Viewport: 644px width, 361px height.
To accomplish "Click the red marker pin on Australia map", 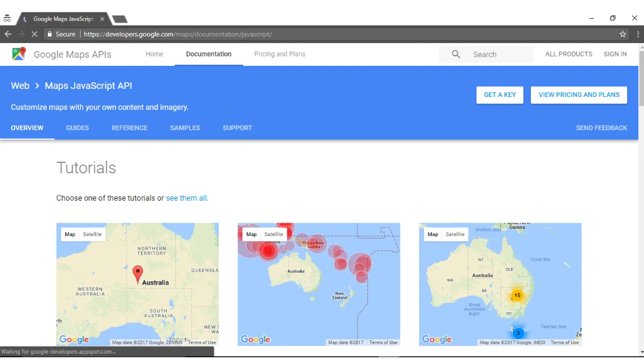I will [138, 273].
